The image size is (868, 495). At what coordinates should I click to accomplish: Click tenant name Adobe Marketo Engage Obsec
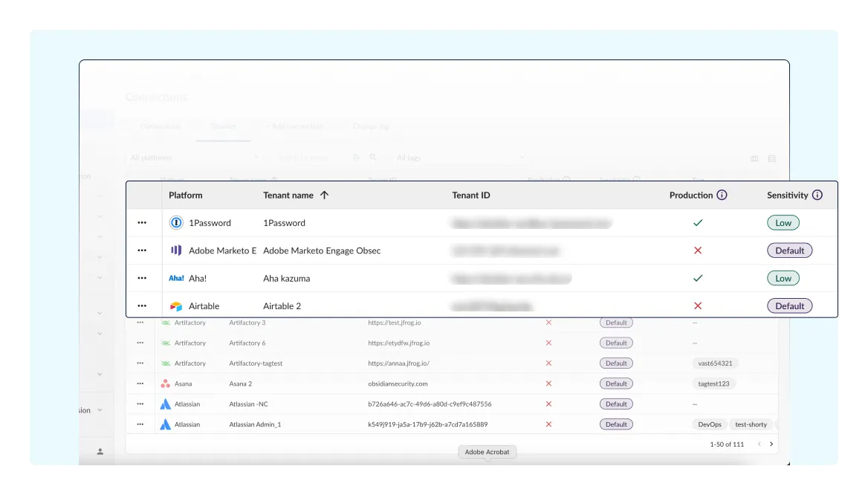click(322, 250)
